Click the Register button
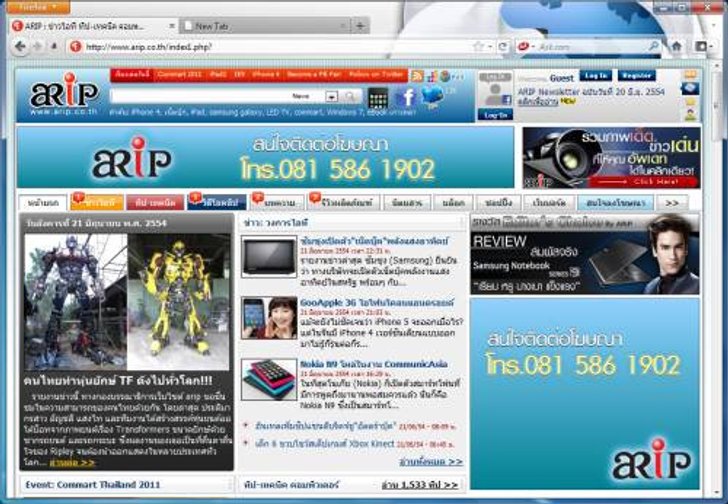Screen dimensions: 728x504 (636, 75)
